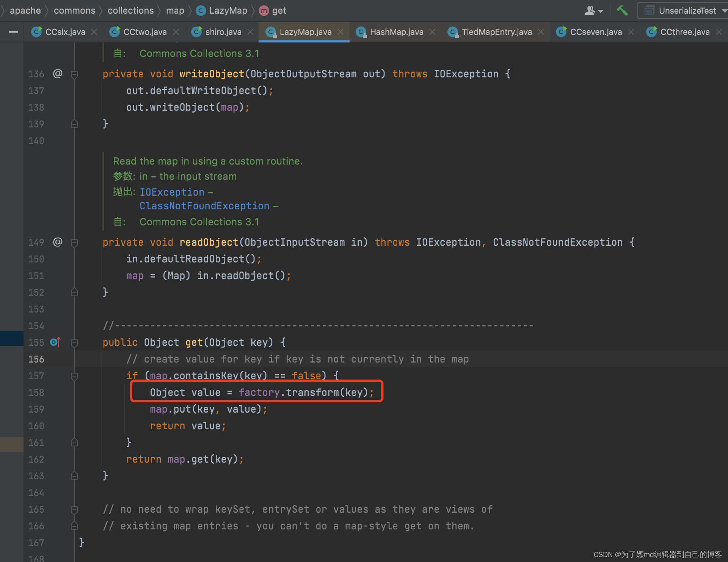The image size is (728, 562).
Task: Click the fold end marker at line 139
Action: coord(74,124)
